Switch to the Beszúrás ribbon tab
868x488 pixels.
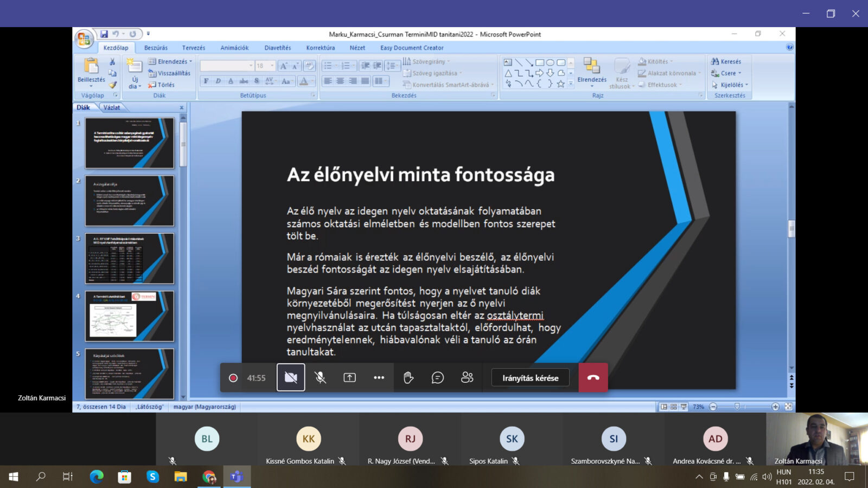click(156, 48)
